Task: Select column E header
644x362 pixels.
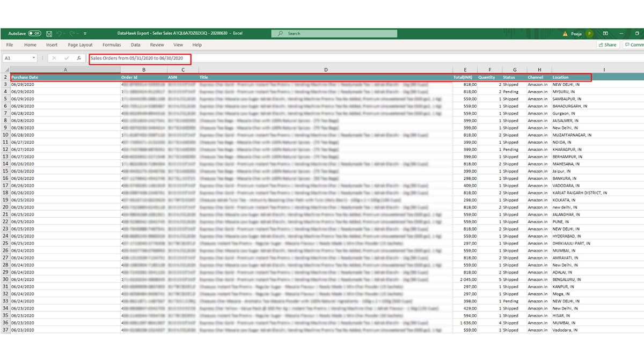Action: coord(465,70)
